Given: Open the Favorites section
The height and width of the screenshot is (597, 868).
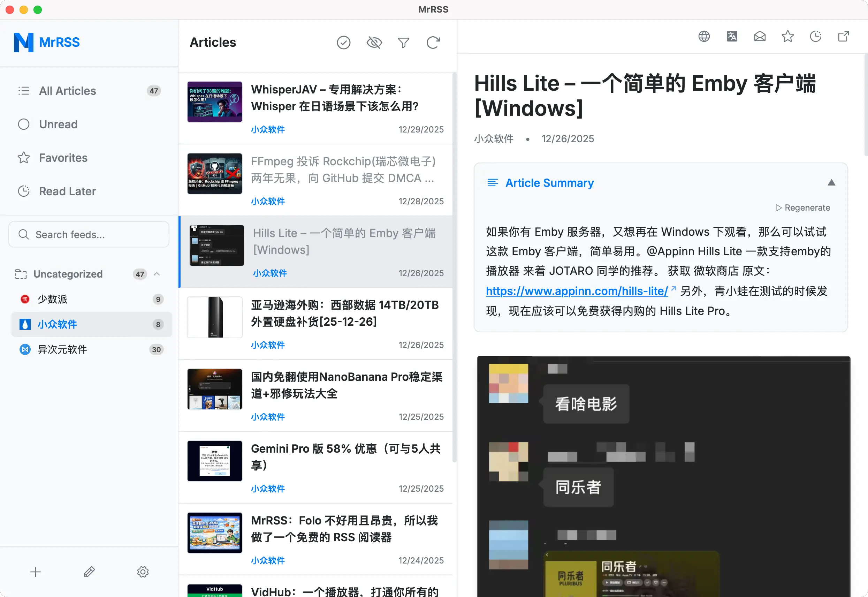Looking at the screenshot, I should [x=63, y=158].
